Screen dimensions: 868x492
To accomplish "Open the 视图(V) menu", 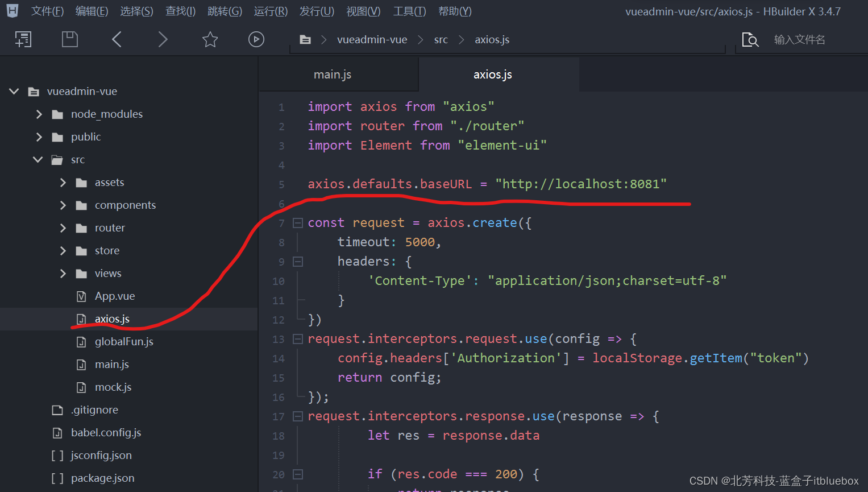I will (x=363, y=11).
